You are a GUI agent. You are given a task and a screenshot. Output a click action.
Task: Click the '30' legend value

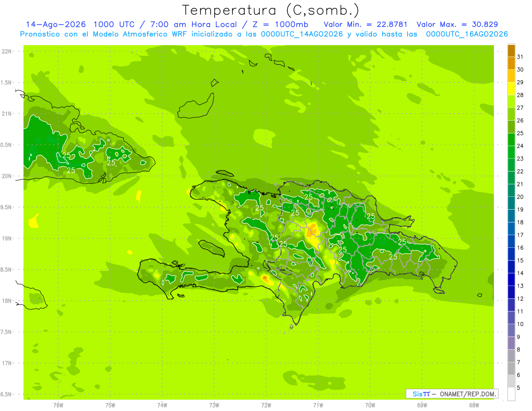pyautogui.click(x=520, y=70)
